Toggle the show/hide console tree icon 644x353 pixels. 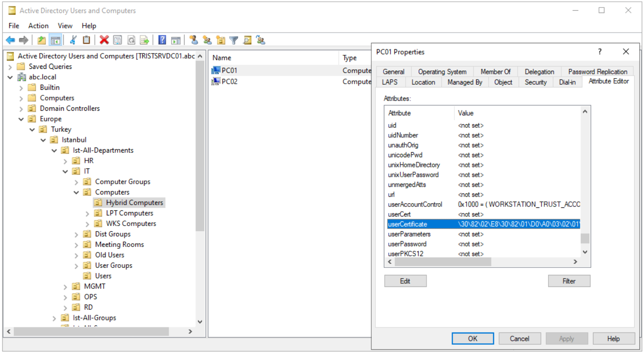(x=55, y=40)
